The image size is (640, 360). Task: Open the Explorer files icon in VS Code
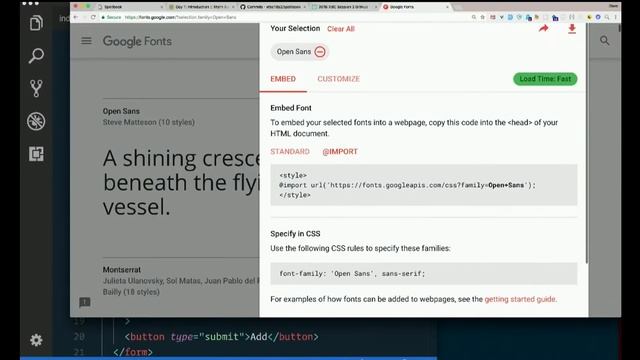click(36, 23)
